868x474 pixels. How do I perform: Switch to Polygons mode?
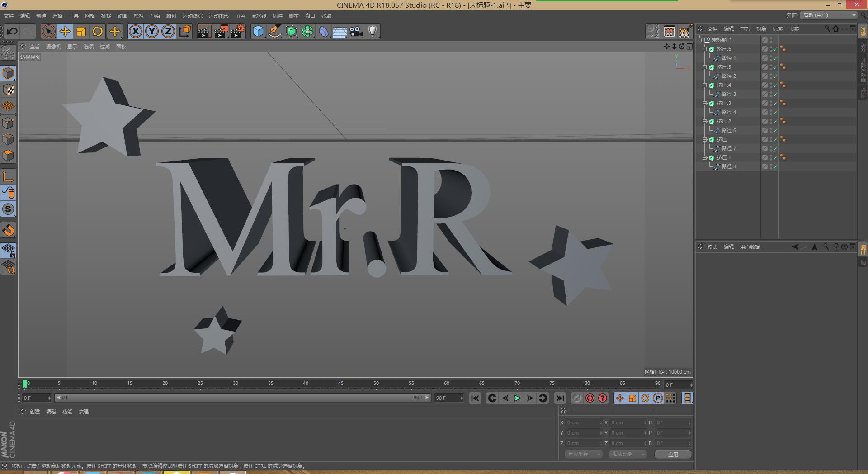coord(8,156)
